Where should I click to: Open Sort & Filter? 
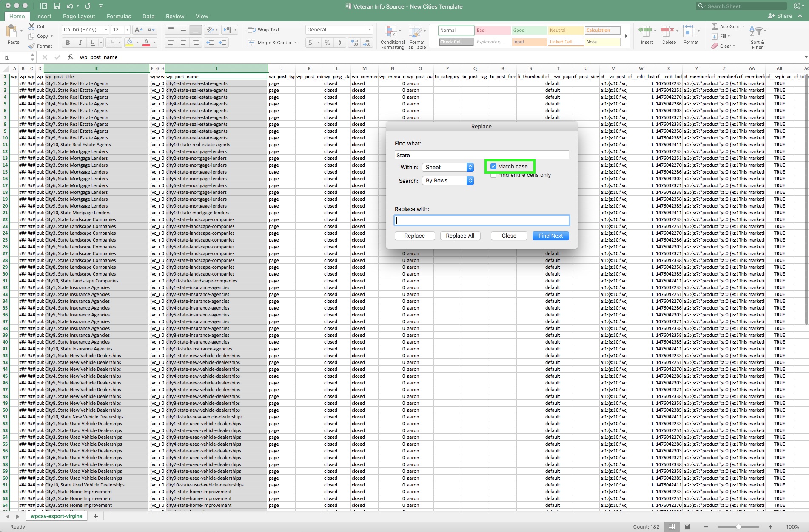(x=757, y=37)
